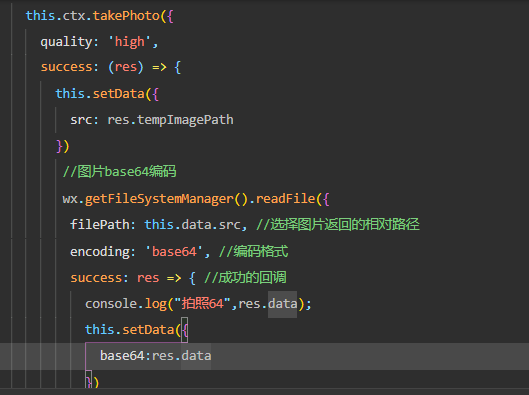
Task: Click the filePath property key
Action: [100, 225]
